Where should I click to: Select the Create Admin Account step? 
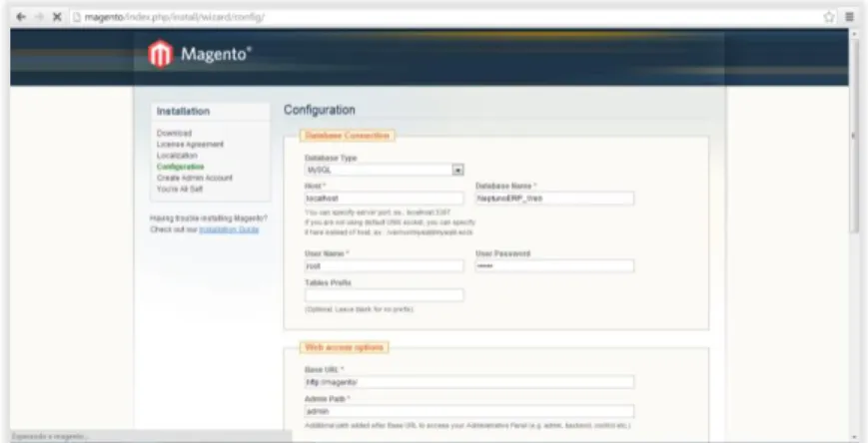[x=195, y=178]
